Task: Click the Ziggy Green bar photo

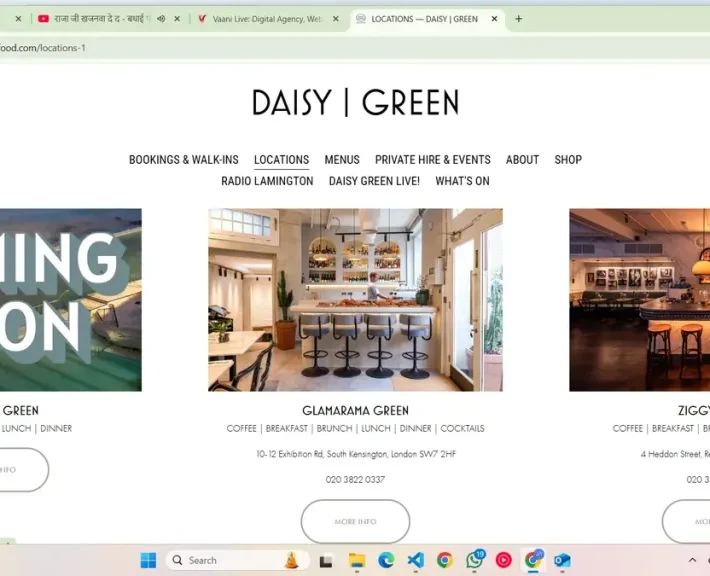Action: click(x=639, y=300)
